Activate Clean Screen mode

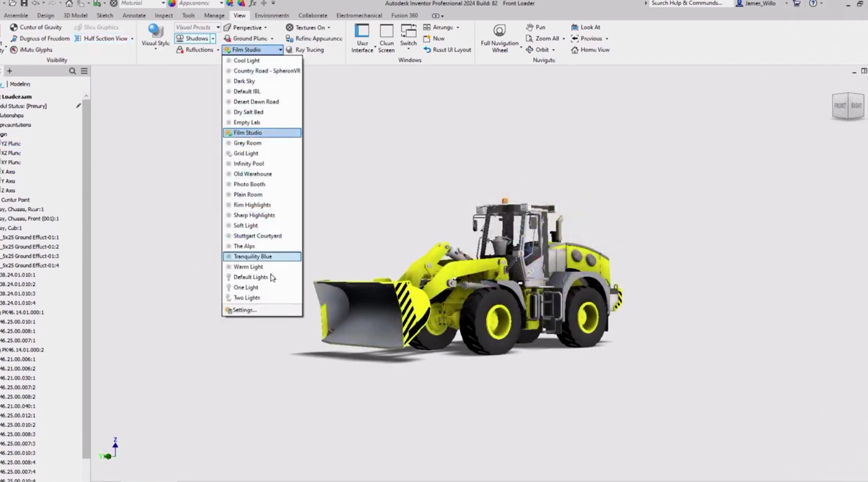click(386, 39)
